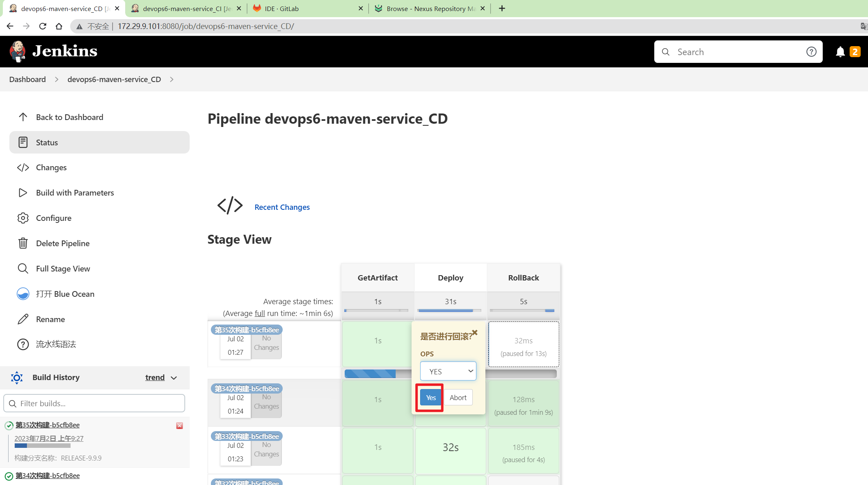Reload the page with browser refresh icon
The width and height of the screenshot is (868, 485).
[42, 26]
